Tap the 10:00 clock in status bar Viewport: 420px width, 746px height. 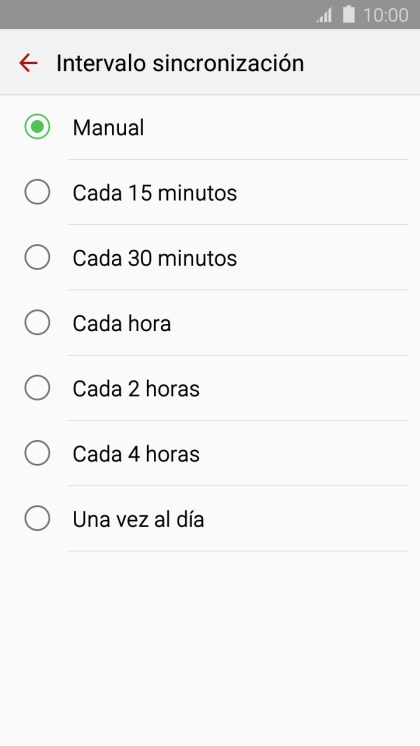386,15
